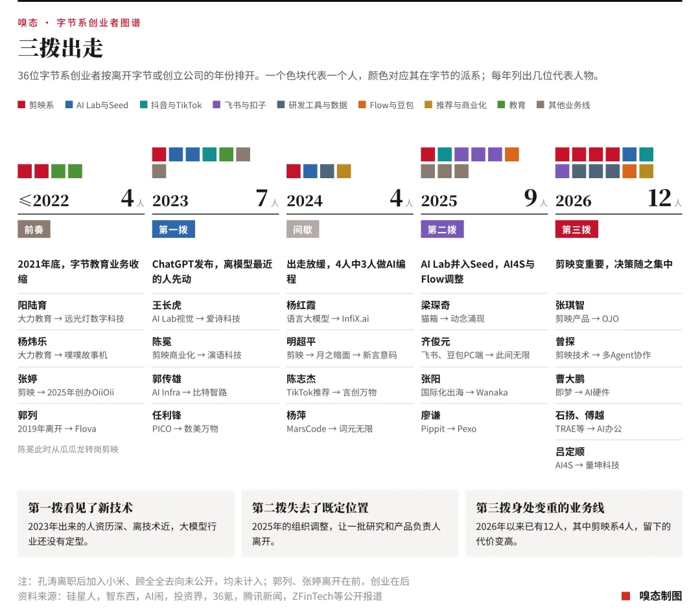Click the red square beside 嗅态制图
This screenshot has width=700, height=611.
click(x=626, y=596)
